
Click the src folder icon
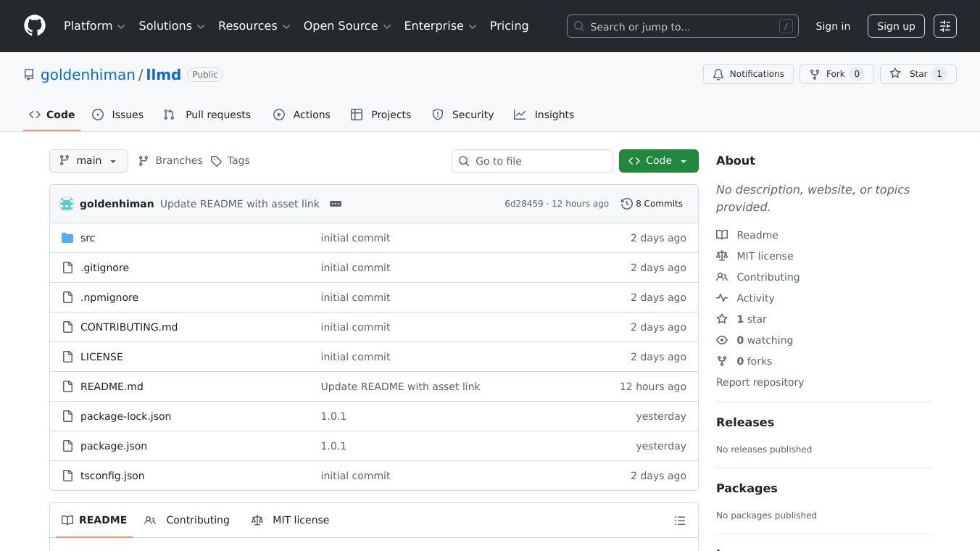(67, 238)
